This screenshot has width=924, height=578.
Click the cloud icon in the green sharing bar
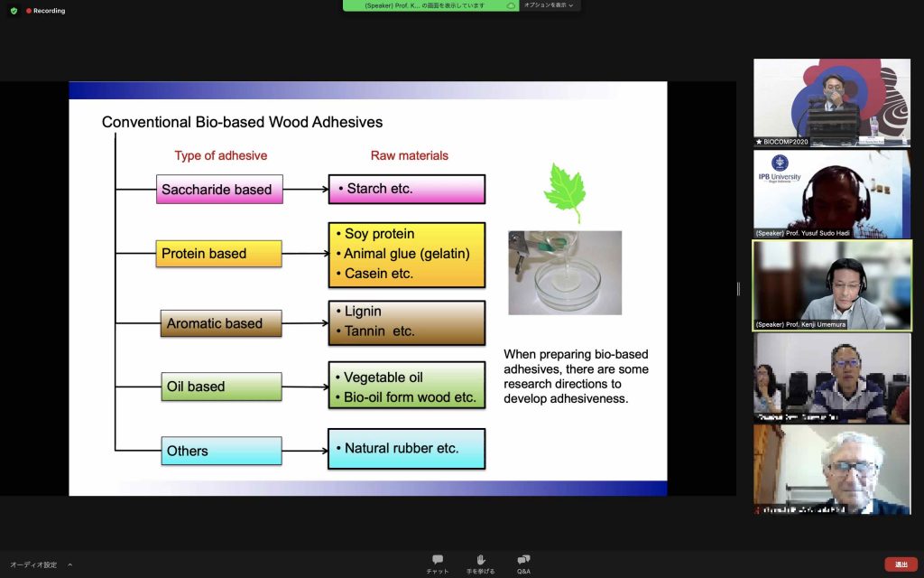point(511,5)
